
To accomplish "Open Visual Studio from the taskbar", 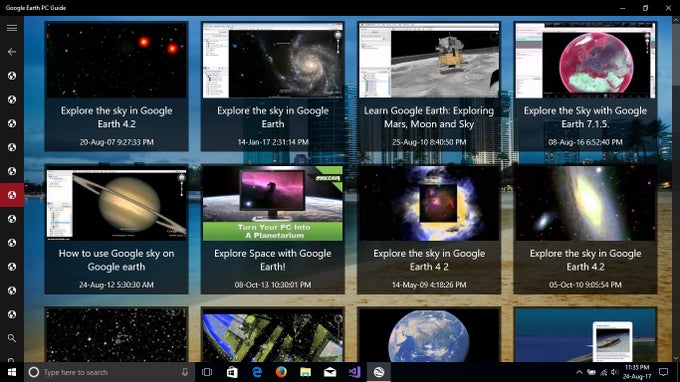I will [354, 372].
